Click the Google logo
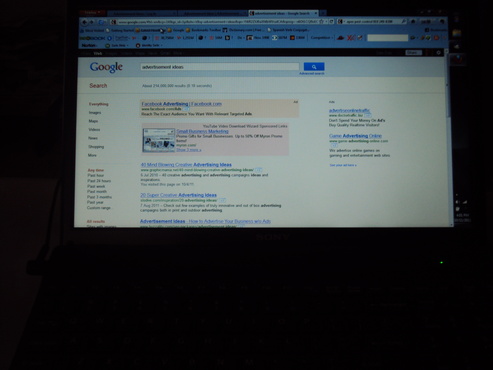493x370 pixels. (106, 67)
